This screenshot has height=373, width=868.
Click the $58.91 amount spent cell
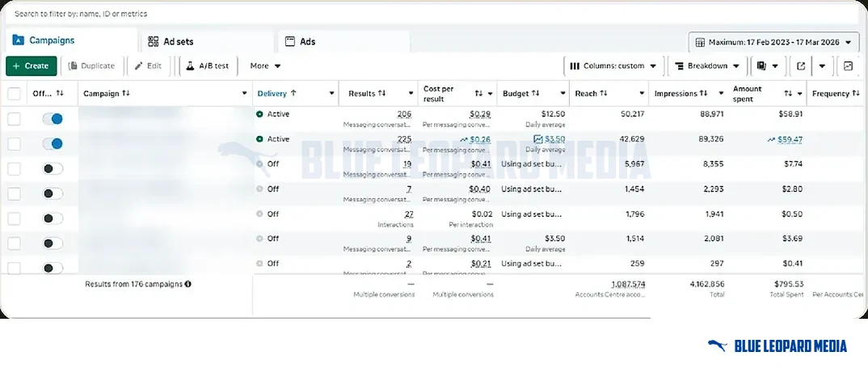coord(790,114)
